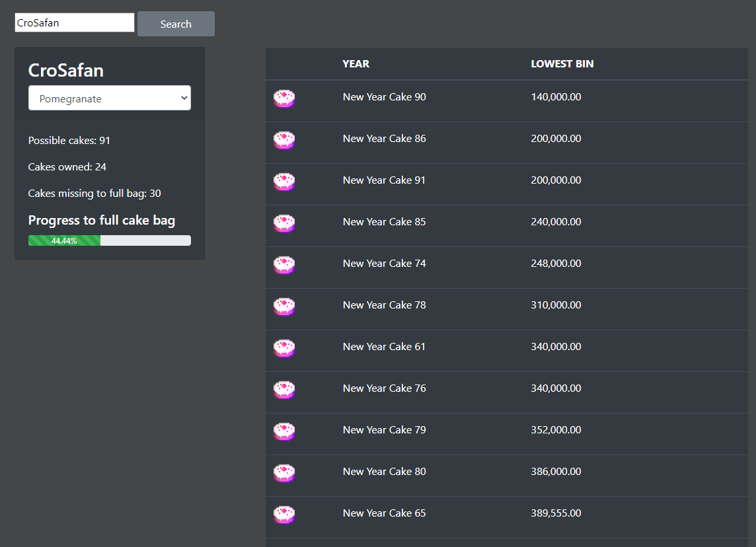Screen dimensions: 756x547
Task: Click the Possible cakes: 91 text
Action: [69, 140]
